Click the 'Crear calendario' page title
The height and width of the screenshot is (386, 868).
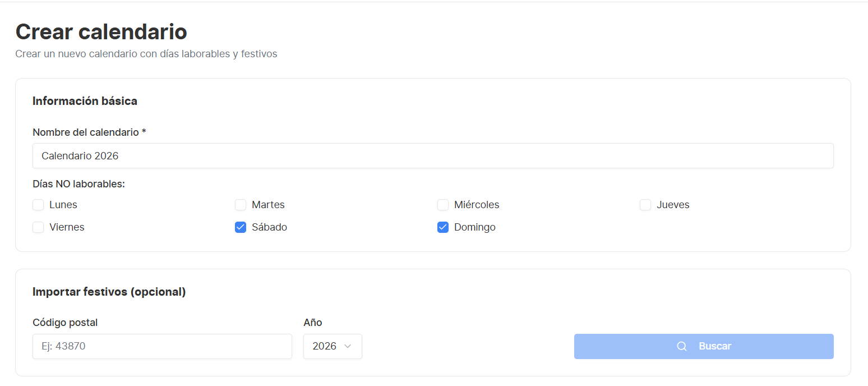point(101,32)
